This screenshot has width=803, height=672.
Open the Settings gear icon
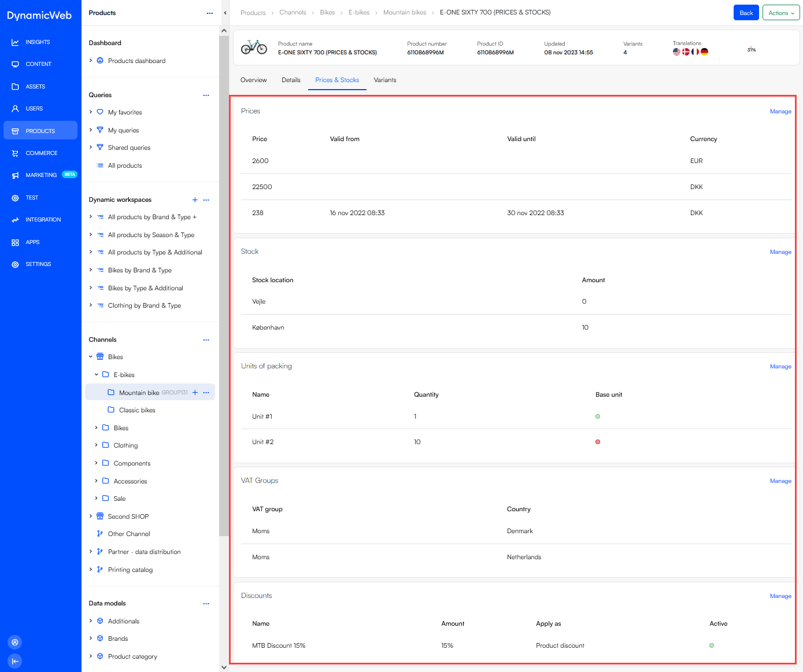15,264
